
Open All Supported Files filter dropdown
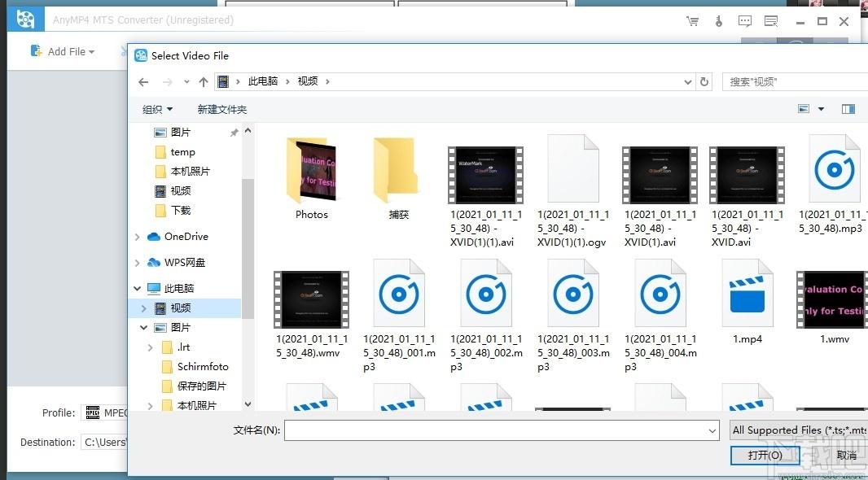pos(798,430)
